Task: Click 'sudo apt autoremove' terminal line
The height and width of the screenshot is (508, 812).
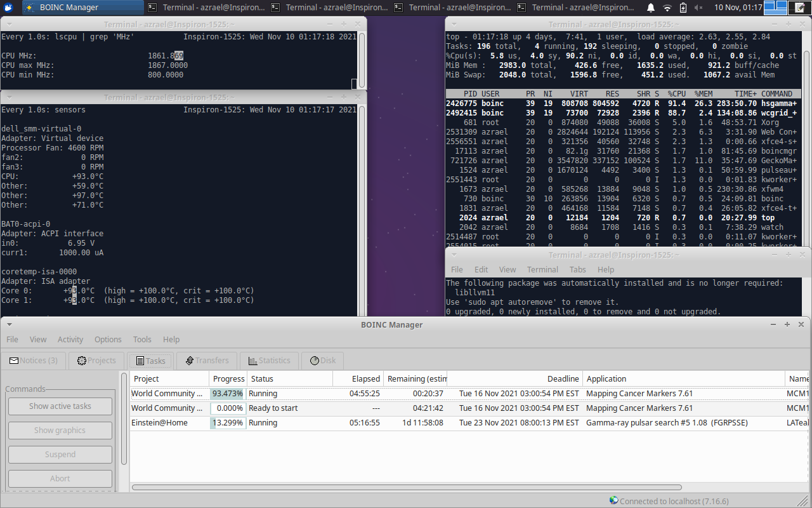Action: tap(532, 302)
